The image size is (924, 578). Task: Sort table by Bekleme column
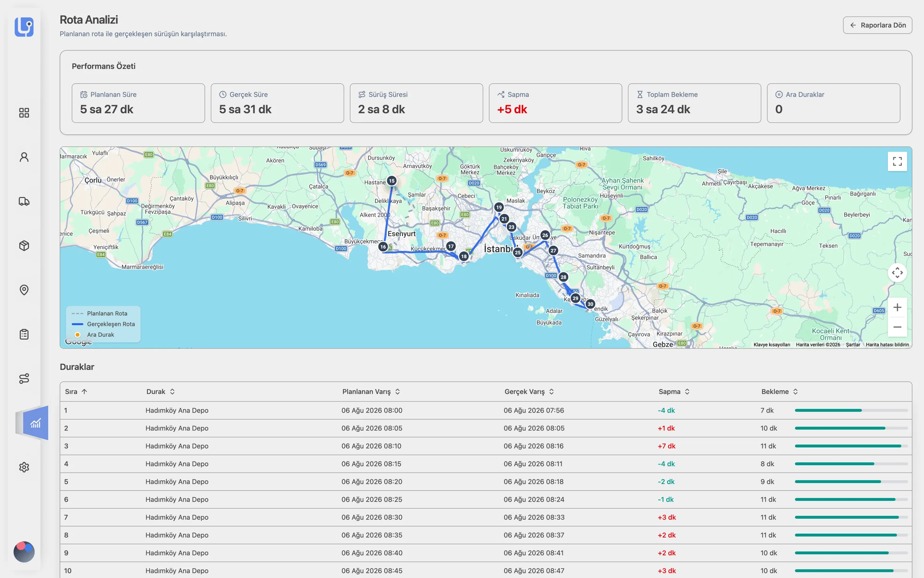pos(780,391)
